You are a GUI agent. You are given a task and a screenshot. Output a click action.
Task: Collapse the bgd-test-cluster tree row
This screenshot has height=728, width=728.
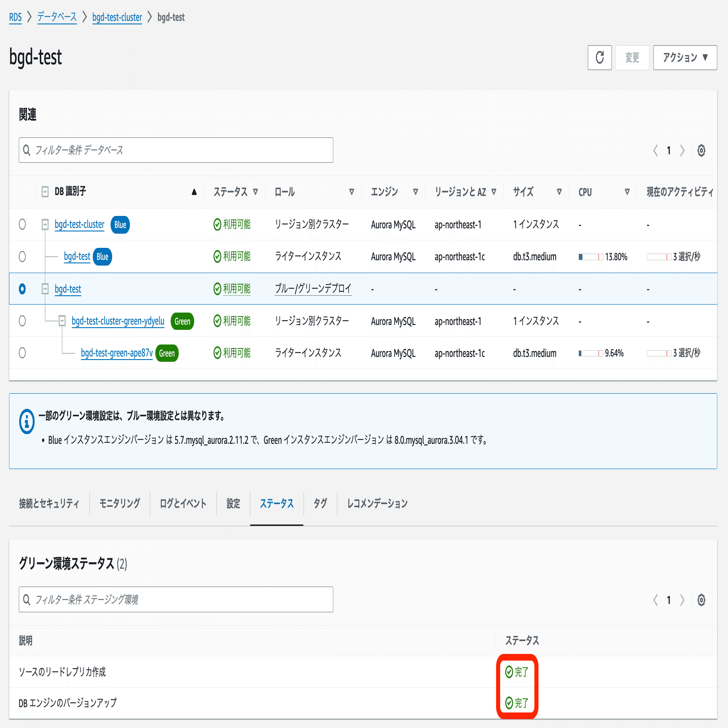point(44,224)
